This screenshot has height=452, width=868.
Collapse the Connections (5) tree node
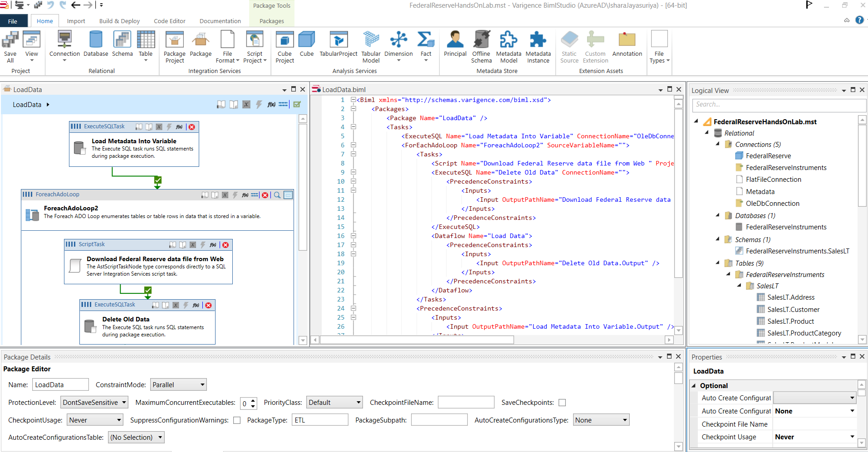click(717, 144)
